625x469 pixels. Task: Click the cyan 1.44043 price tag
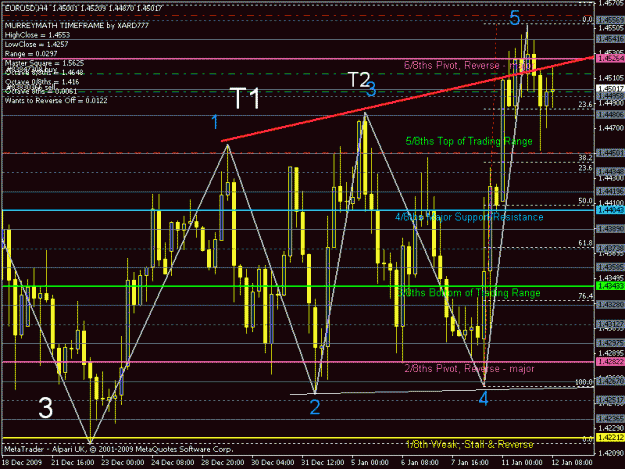click(x=610, y=210)
